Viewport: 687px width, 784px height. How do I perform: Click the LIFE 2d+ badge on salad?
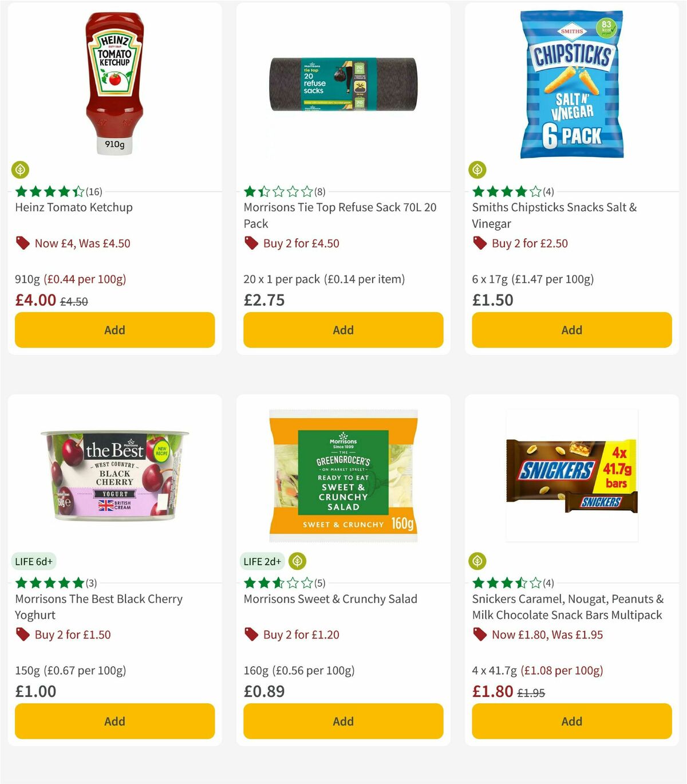pos(260,561)
